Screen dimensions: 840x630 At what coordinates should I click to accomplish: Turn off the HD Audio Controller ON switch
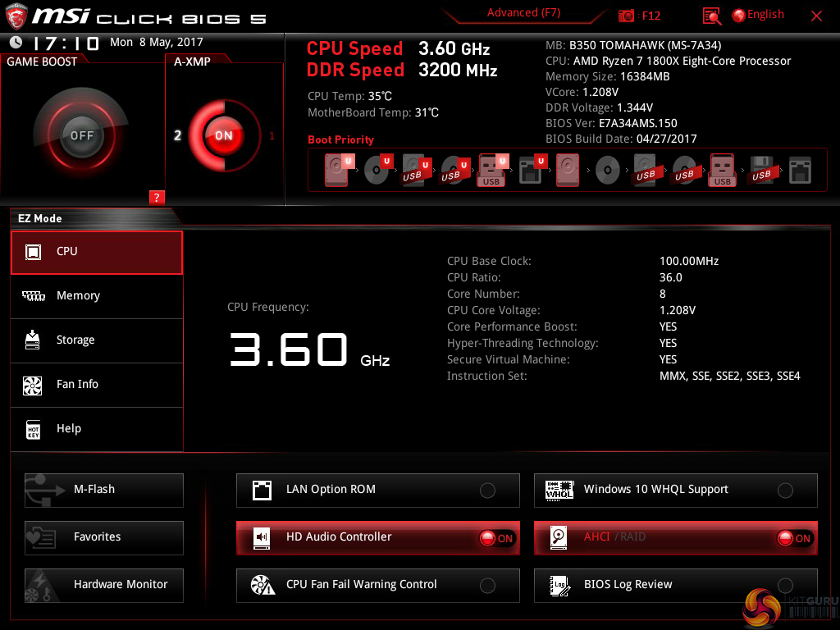(x=496, y=538)
